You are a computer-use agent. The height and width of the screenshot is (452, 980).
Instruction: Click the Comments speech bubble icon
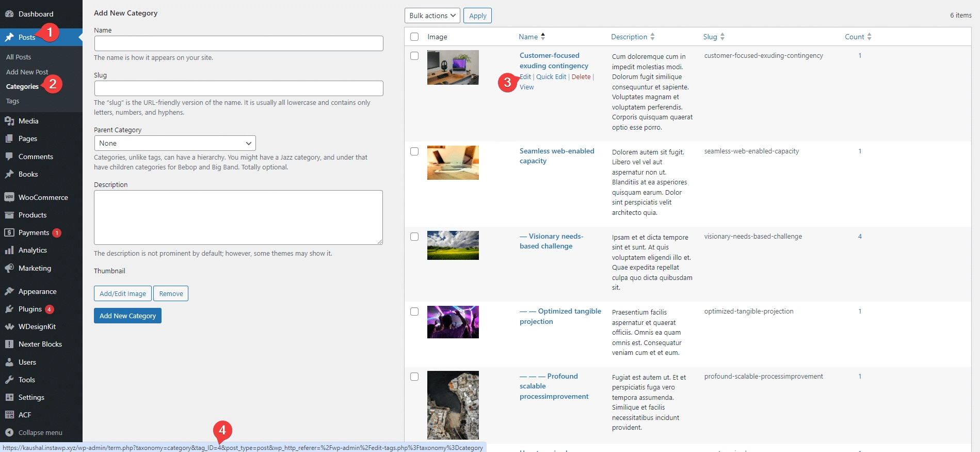9,157
